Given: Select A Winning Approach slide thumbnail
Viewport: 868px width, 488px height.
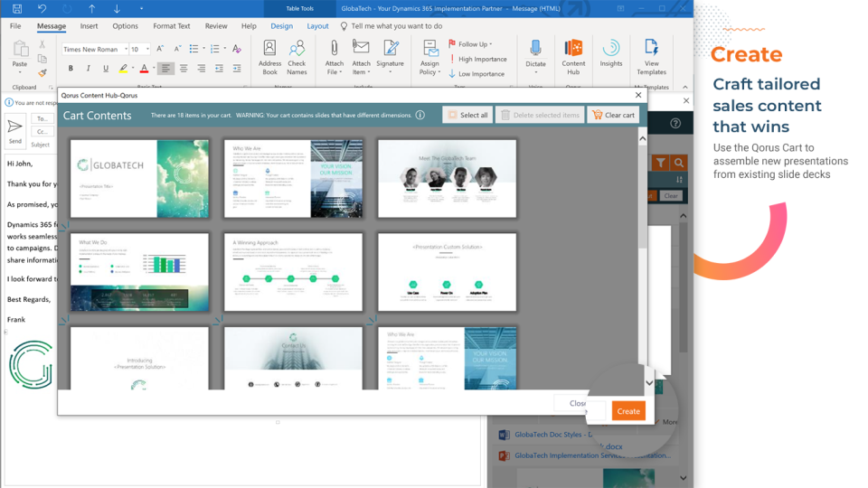Looking at the screenshot, I should [293, 272].
